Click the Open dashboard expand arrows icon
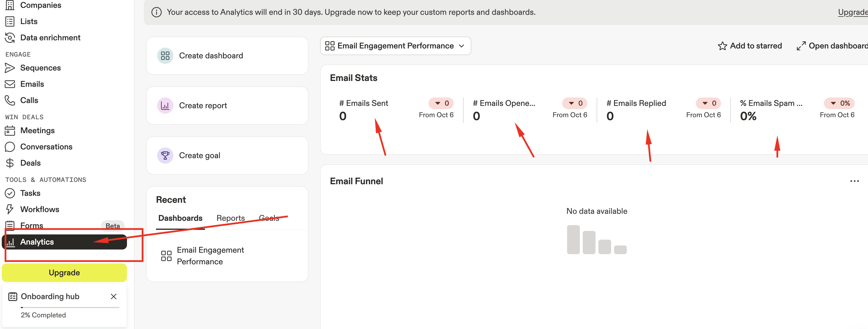 click(x=801, y=46)
